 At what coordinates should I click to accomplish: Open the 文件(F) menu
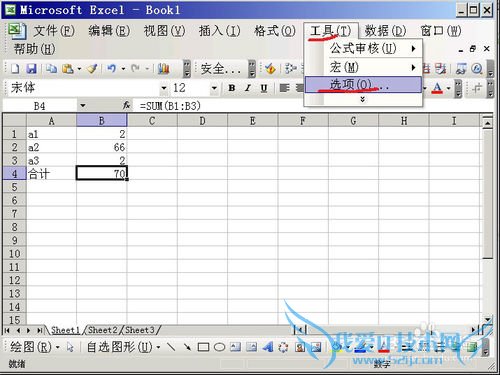[x=54, y=31]
